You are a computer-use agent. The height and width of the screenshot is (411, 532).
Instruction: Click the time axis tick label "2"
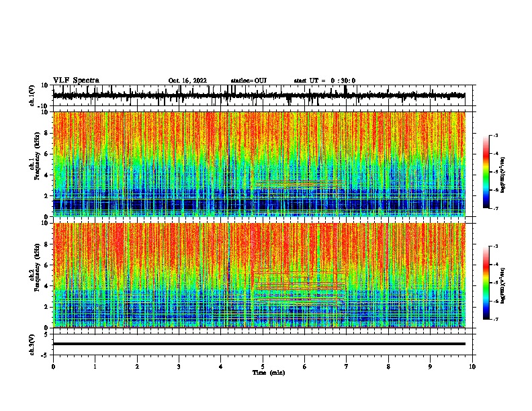pyautogui.click(x=137, y=367)
